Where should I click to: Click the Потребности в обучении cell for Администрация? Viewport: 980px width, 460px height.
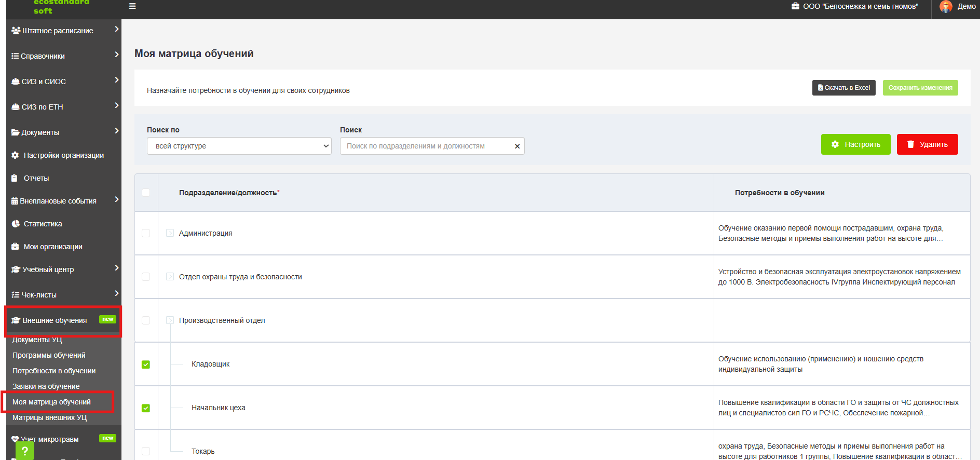point(842,233)
